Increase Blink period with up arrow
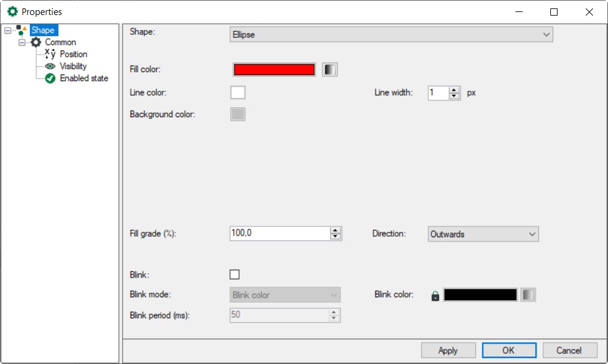Viewport: 608px width, 364px height. click(x=334, y=312)
